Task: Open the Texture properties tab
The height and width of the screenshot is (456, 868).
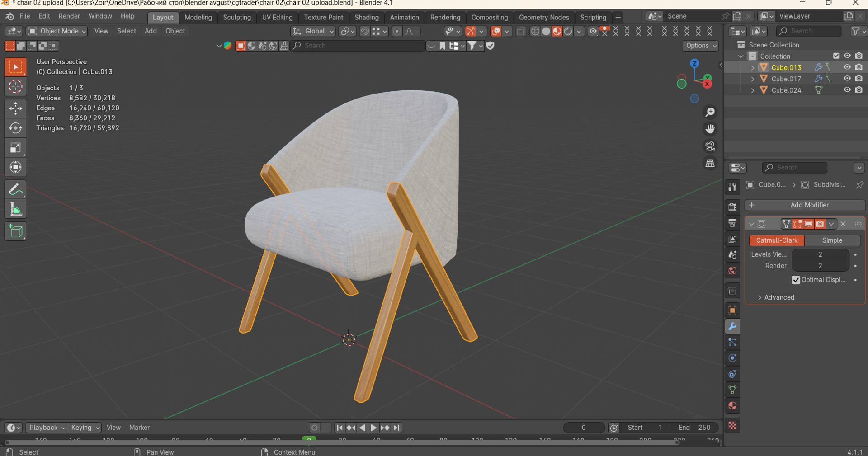Action: pyautogui.click(x=732, y=426)
